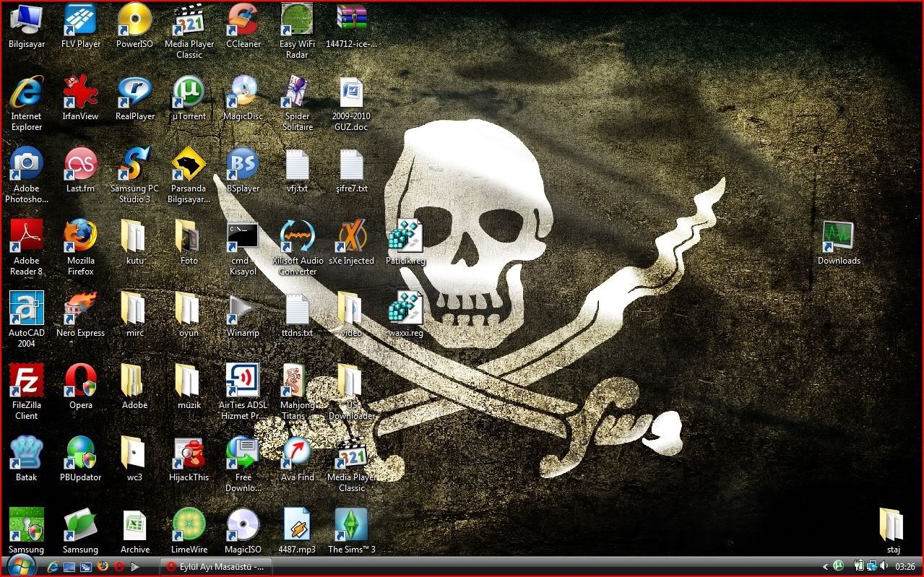Open Easy WiFi Radar shortcut

click(297, 31)
